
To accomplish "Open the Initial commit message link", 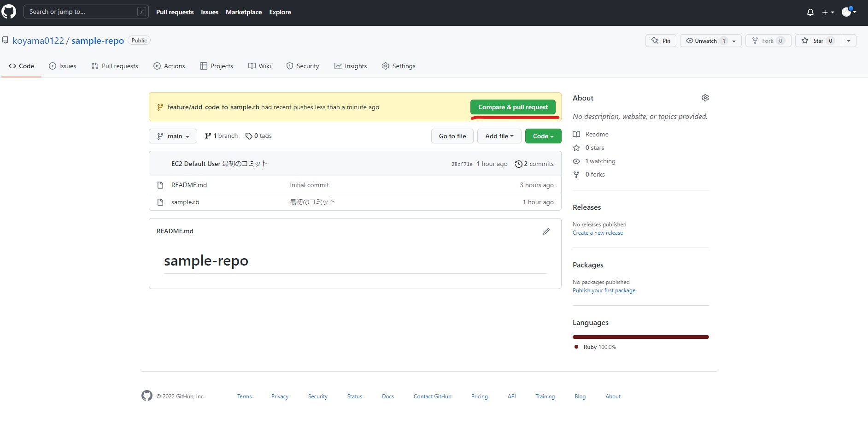I will click(309, 185).
